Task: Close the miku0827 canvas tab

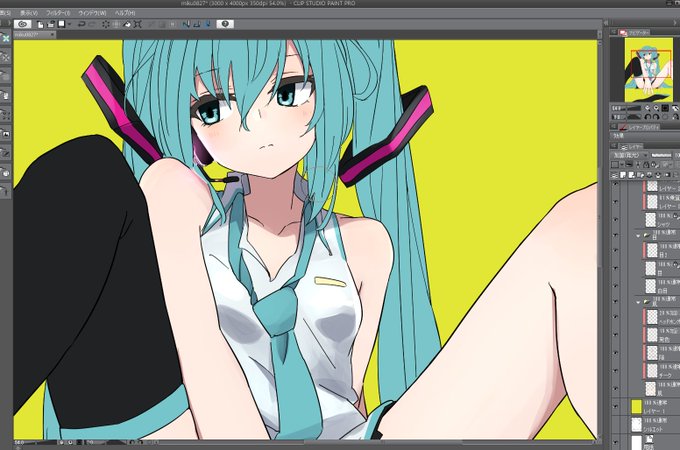Action: coord(52,35)
